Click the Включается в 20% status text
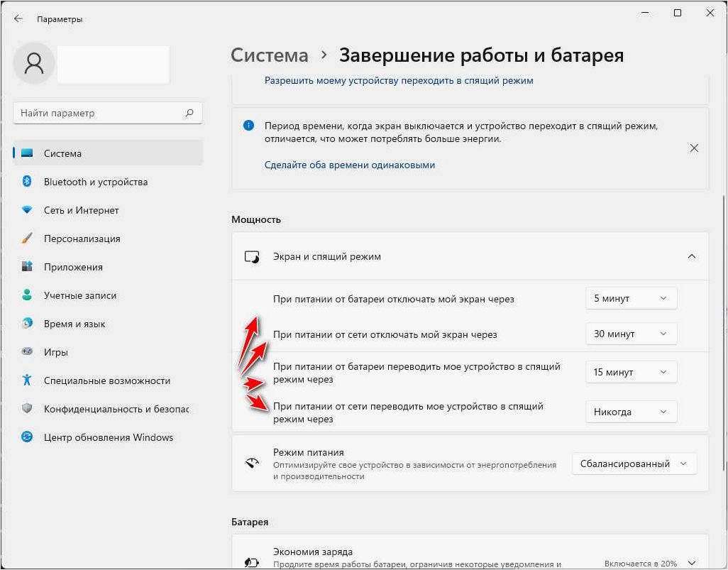The width and height of the screenshot is (728, 570). (641, 564)
